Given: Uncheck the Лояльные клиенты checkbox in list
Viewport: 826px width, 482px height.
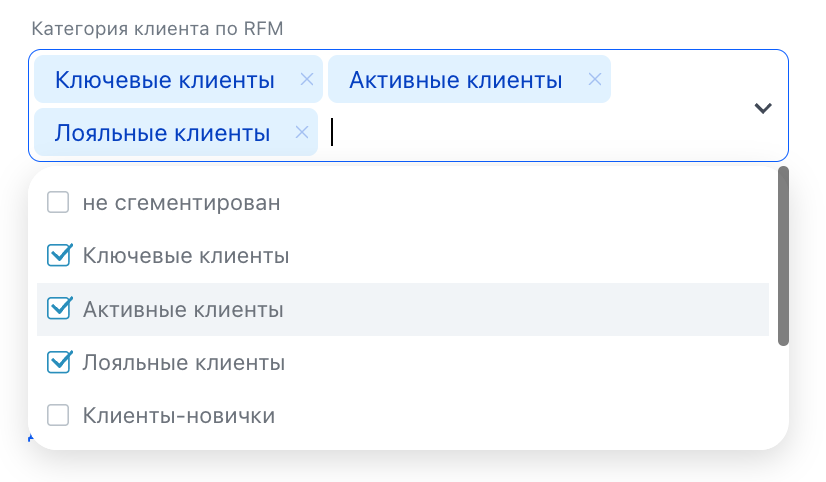Looking at the screenshot, I should pyautogui.click(x=59, y=362).
